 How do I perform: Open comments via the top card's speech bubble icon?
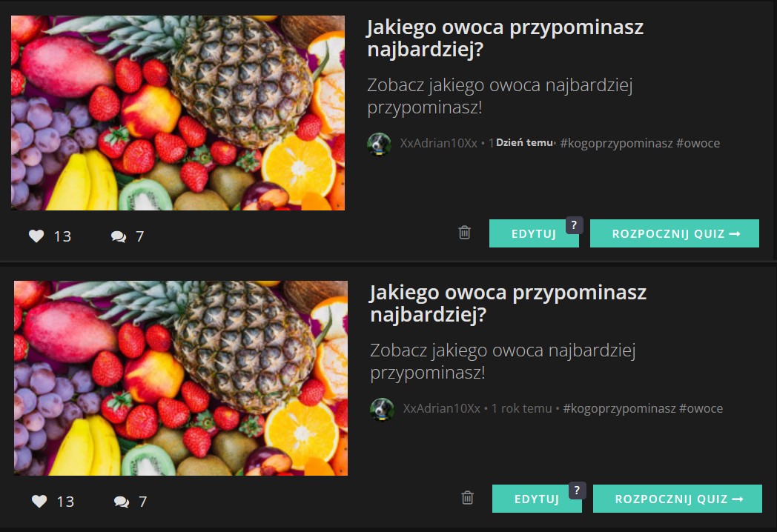click(119, 236)
